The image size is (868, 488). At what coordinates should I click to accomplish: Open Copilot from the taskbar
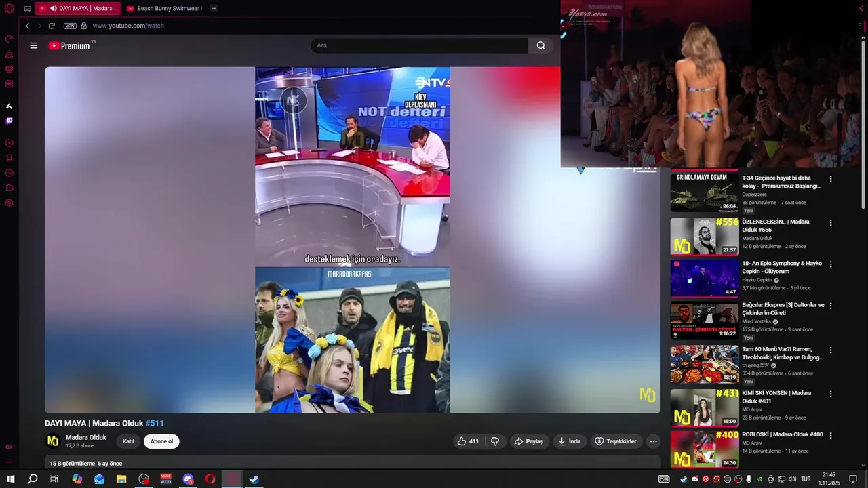point(77,479)
